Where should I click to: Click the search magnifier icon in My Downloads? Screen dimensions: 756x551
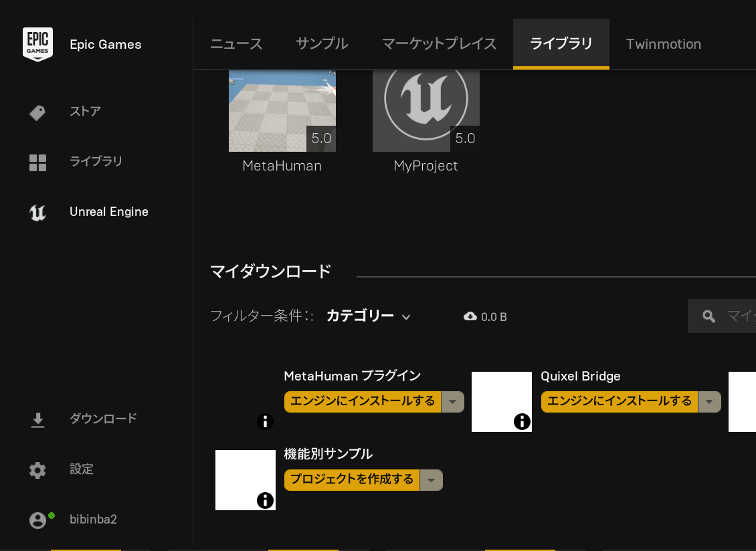point(708,316)
